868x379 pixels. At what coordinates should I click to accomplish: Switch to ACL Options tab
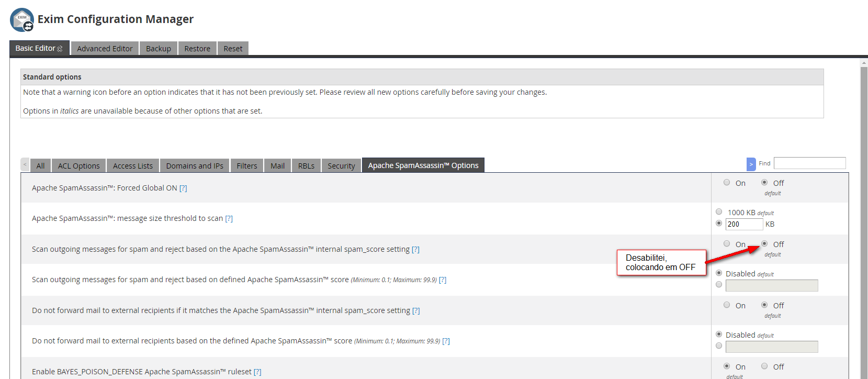tap(78, 166)
